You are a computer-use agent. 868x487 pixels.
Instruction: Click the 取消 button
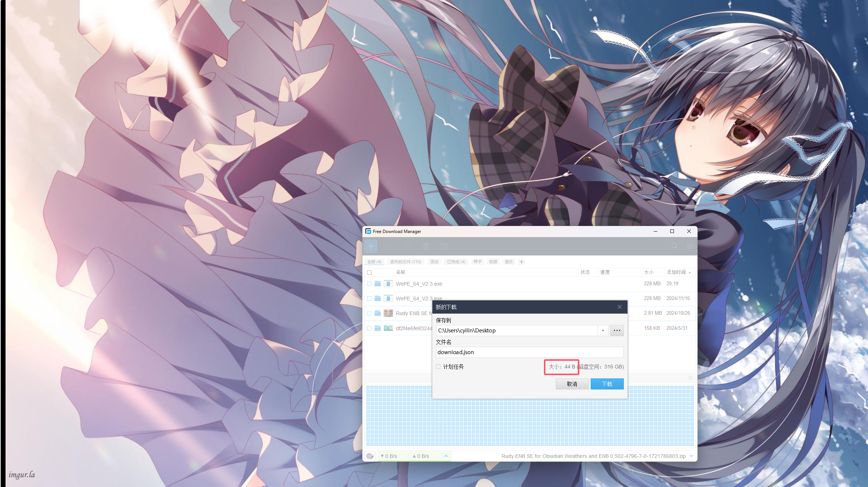572,384
